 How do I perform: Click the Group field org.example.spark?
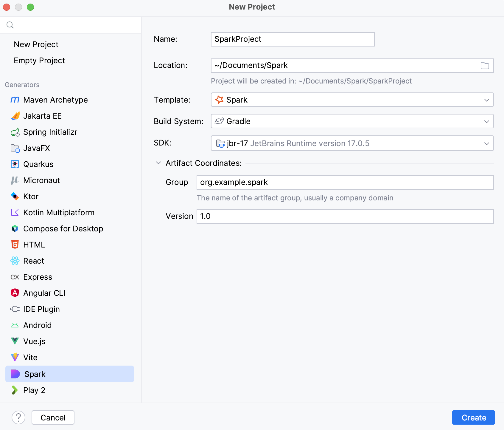coord(345,182)
